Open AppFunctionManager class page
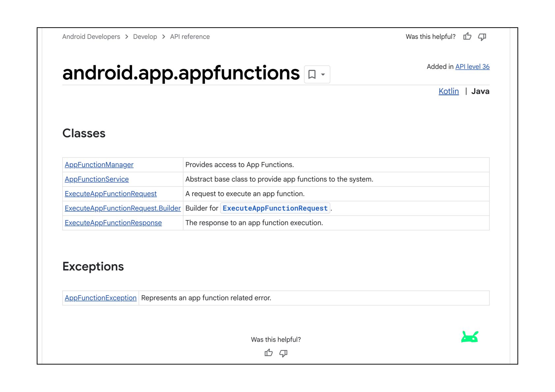555x392 pixels. [99, 165]
